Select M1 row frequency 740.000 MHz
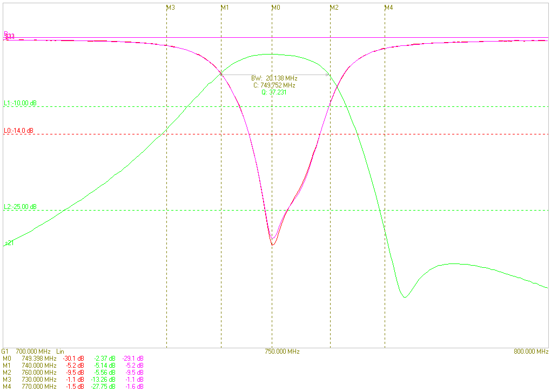Image resolution: width=551 pixels, height=392 pixels. click(39, 366)
